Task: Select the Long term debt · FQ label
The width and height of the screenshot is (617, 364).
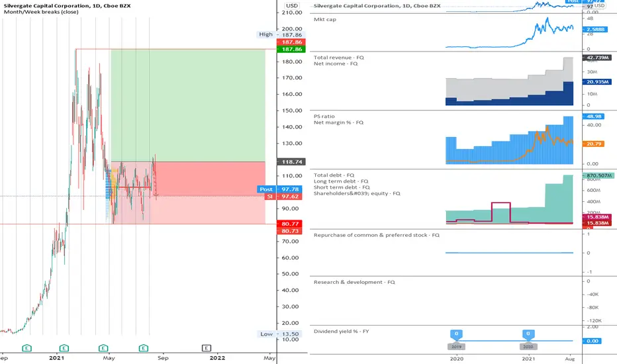Action: click(341, 181)
